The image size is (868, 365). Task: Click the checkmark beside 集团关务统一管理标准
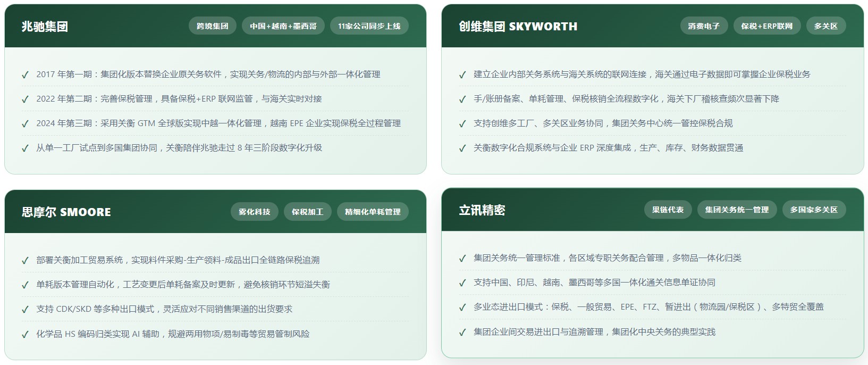462,259
